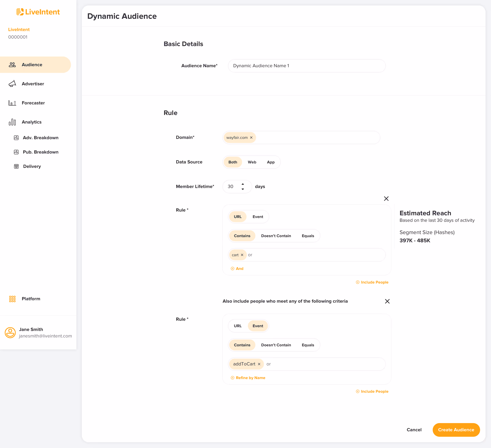Click janesmith@liveintent.com email text

point(45,336)
